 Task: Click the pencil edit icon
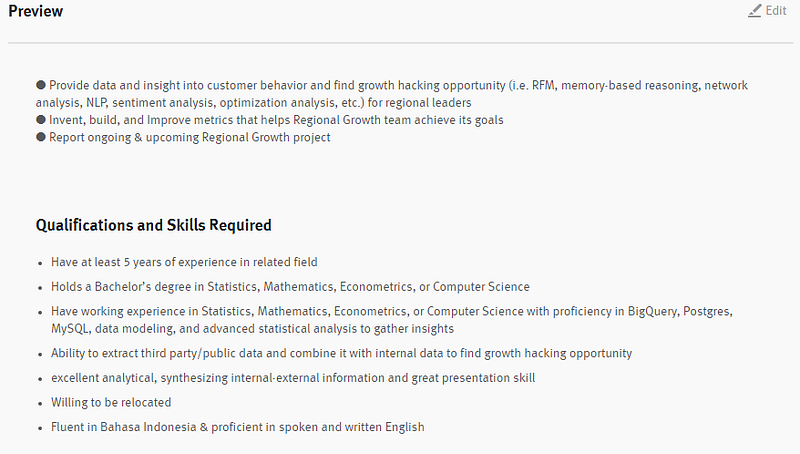coord(755,11)
